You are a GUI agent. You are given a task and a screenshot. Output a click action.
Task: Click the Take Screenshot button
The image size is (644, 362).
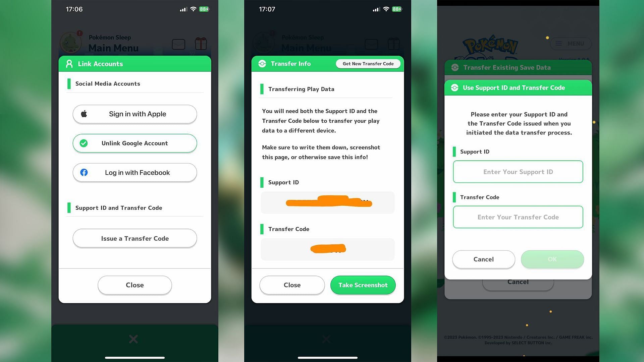(363, 285)
